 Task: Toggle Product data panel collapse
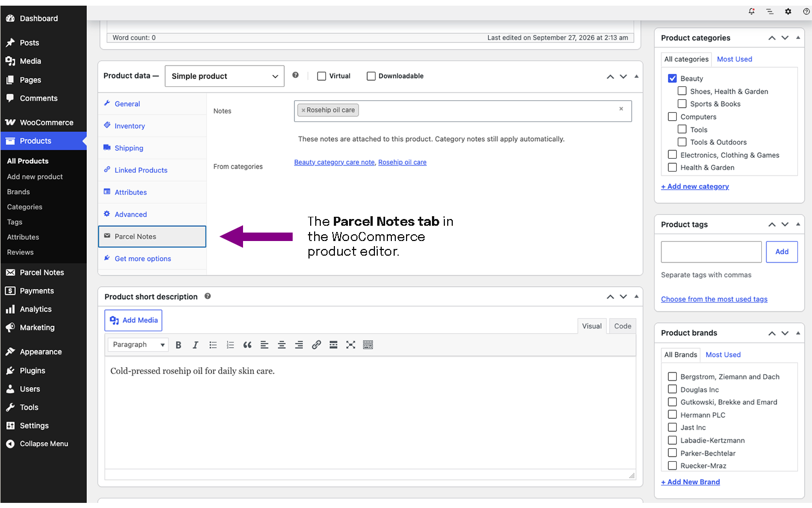(x=637, y=76)
